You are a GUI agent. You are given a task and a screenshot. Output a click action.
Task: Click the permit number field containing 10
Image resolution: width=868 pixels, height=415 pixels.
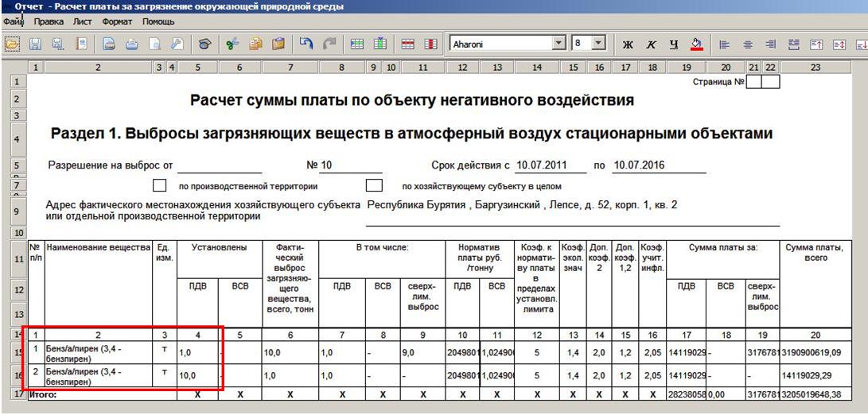(350, 166)
